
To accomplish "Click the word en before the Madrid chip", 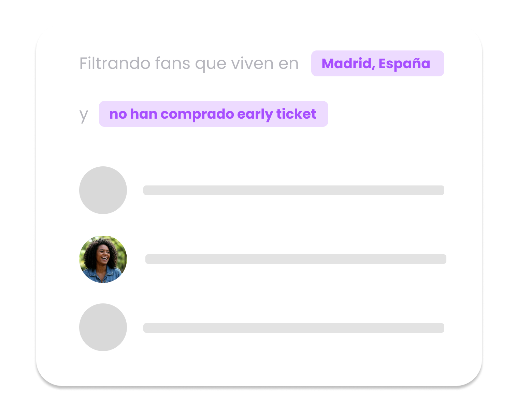I will [289, 63].
